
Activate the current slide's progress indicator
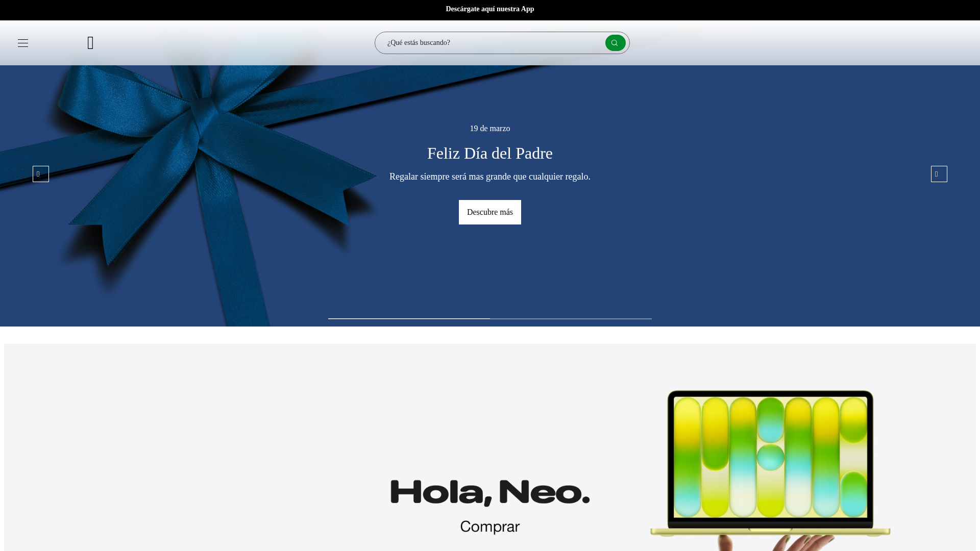click(x=408, y=319)
